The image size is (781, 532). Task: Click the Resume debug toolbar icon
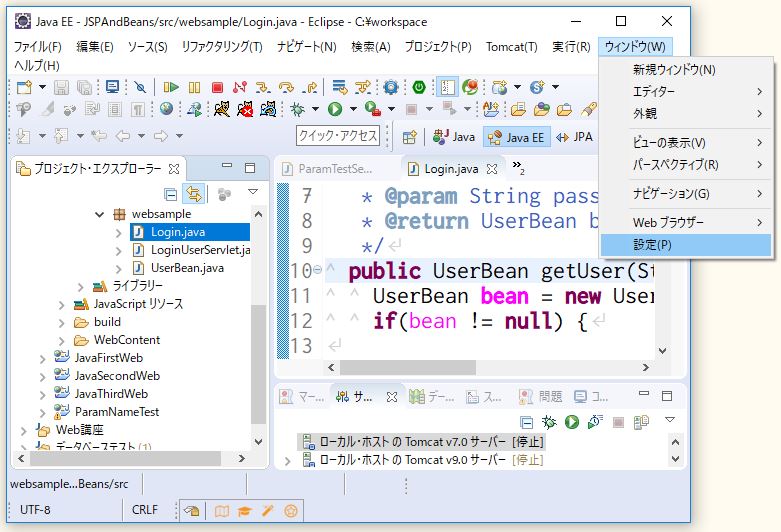pos(171,88)
